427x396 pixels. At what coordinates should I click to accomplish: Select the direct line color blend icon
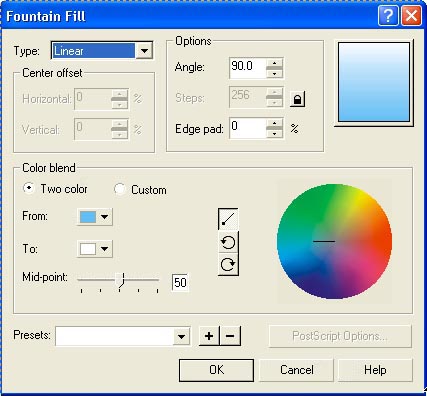point(228,219)
